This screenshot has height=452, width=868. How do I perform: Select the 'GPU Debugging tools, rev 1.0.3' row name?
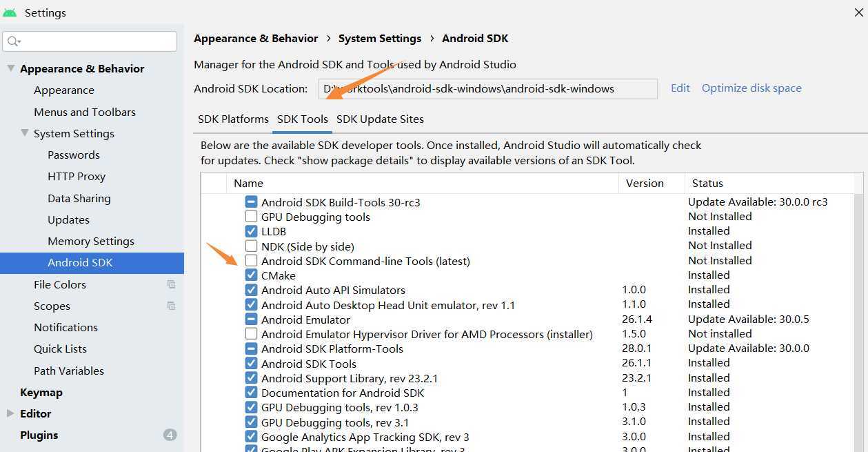(x=340, y=407)
